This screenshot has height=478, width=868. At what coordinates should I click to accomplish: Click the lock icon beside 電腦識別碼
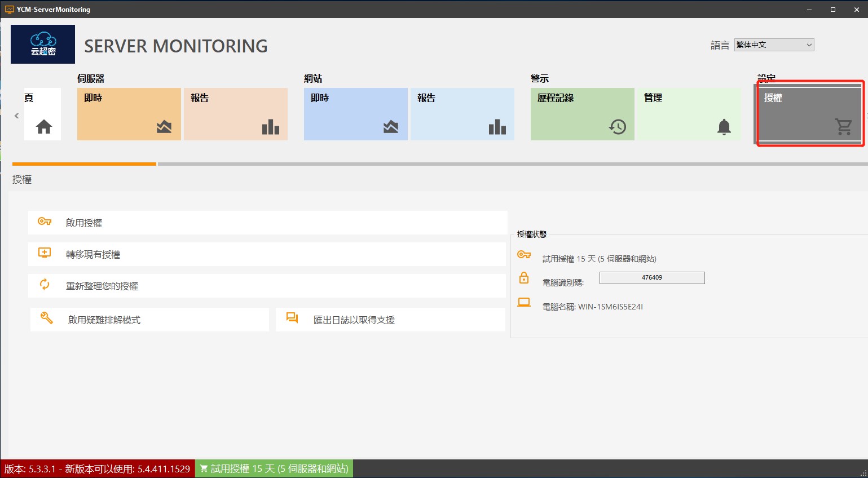coord(524,278)
